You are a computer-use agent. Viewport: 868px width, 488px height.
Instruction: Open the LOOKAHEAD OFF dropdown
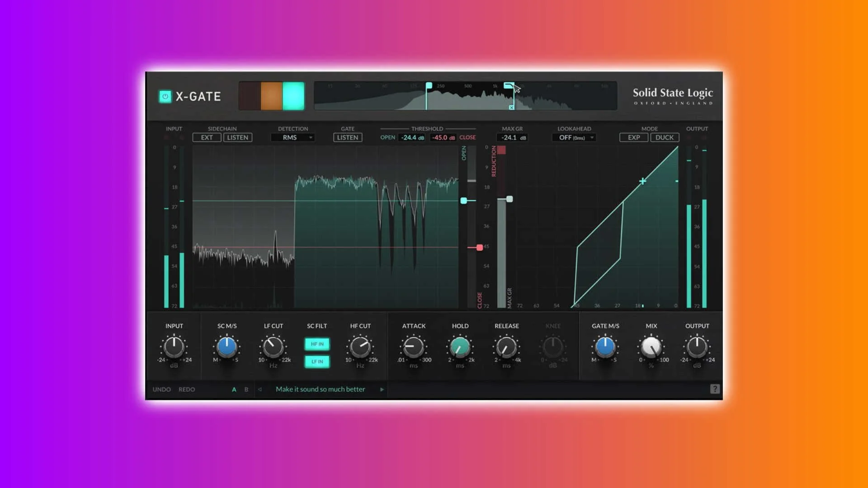pyautogui.click(x=574, y=137)
